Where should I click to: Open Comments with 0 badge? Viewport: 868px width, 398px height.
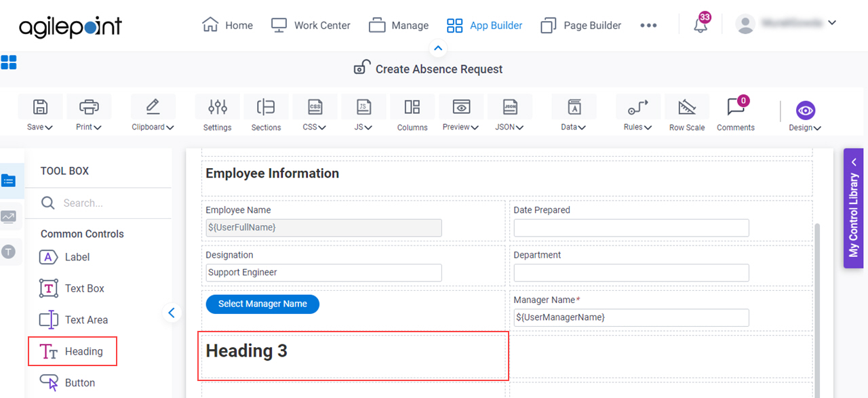(736, 113)
